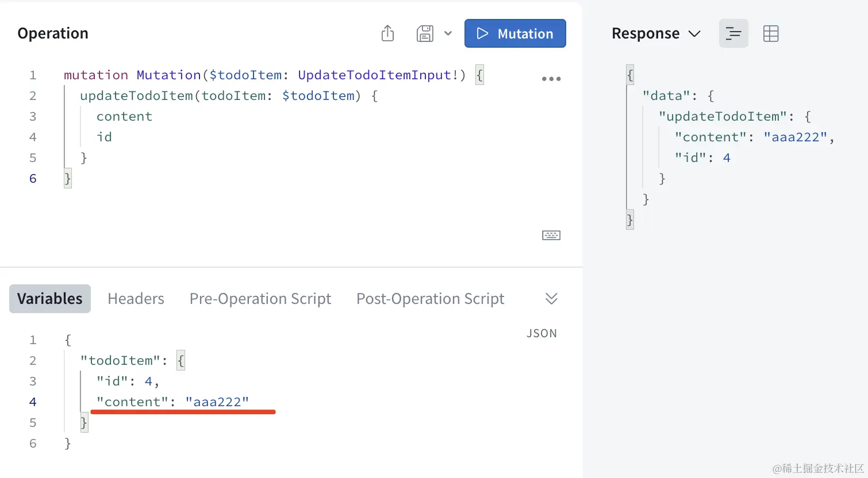Viewport: 868px width, 478px height.
Task: Switch response to JSON text view
Action: tap(733, 33)
